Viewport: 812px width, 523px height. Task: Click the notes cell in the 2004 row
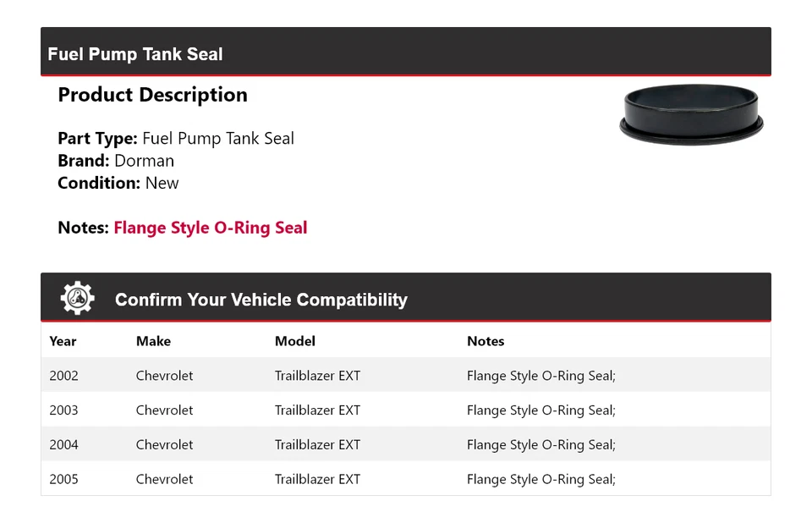coord(540,444)
